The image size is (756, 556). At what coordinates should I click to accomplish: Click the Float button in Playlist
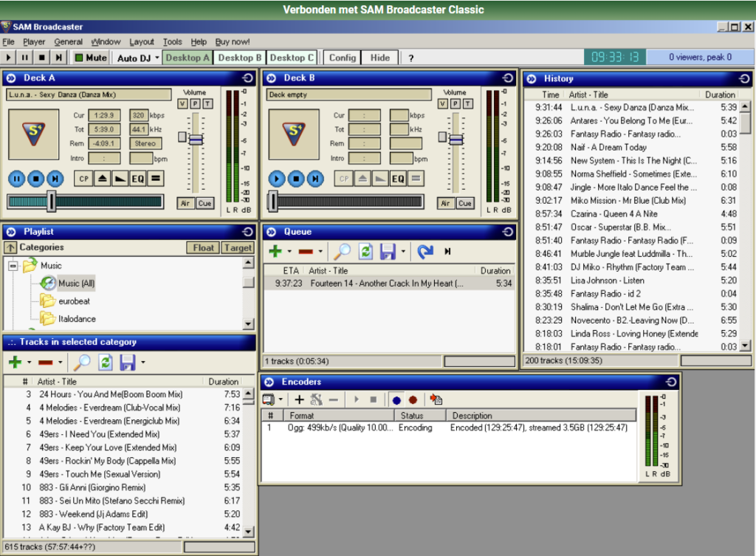tap(203, 247)
